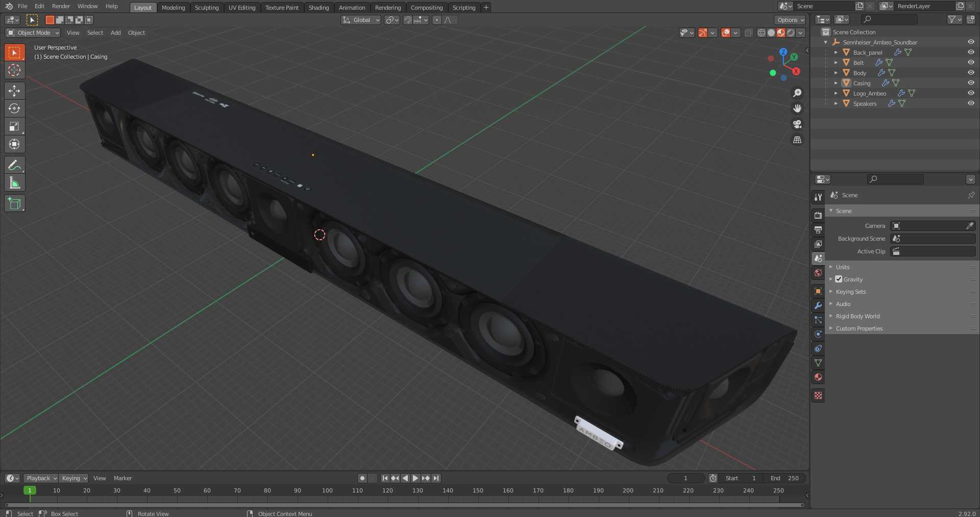Open the Modifier properties tab
The width and height of the screenshot is (980, 517).
coord(818,306)
